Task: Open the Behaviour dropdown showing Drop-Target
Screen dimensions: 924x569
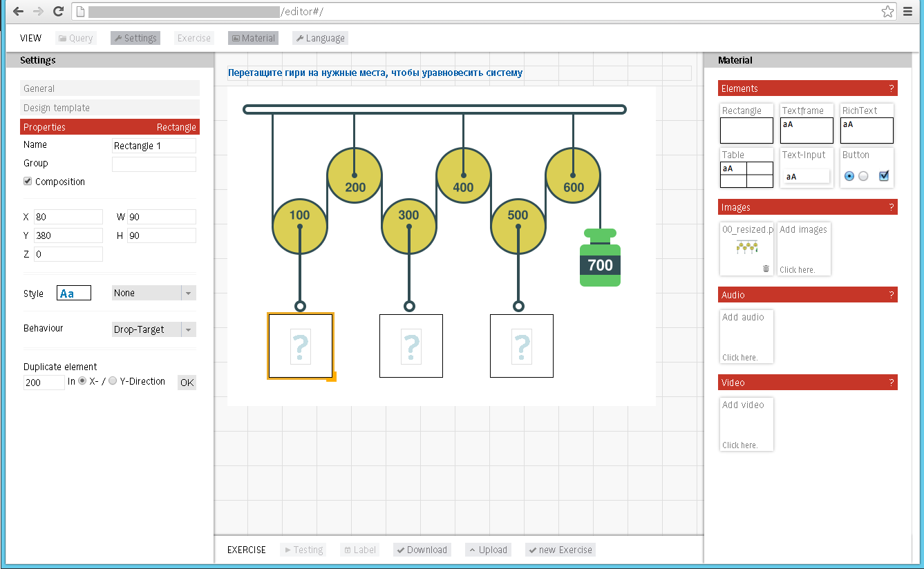Action: tap(154, 329)
